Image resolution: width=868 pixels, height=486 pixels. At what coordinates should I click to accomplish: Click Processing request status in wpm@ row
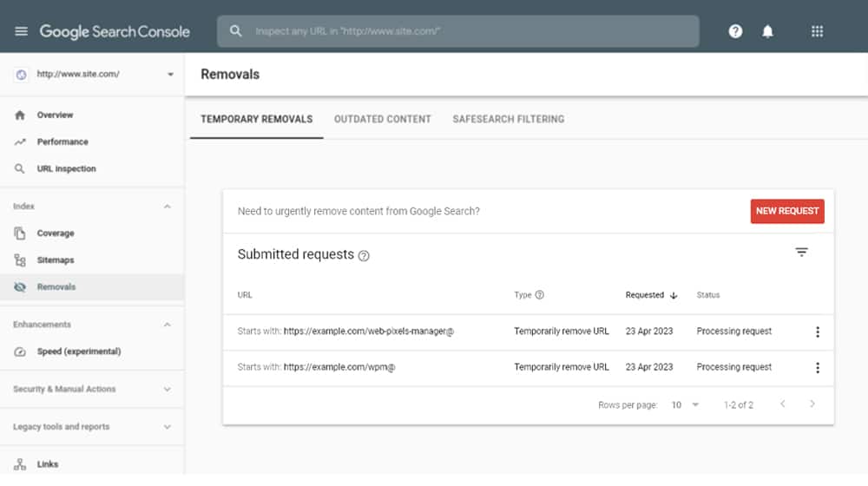734,367
